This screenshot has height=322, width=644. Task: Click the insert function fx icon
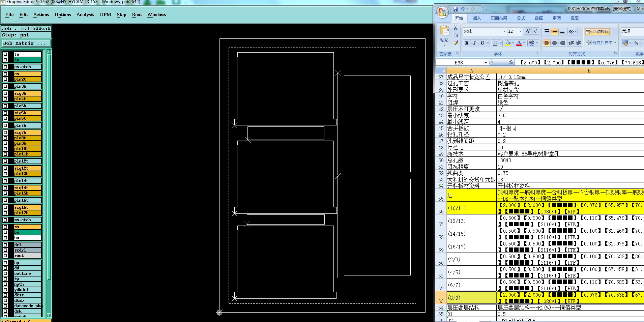tap(511, 62)
